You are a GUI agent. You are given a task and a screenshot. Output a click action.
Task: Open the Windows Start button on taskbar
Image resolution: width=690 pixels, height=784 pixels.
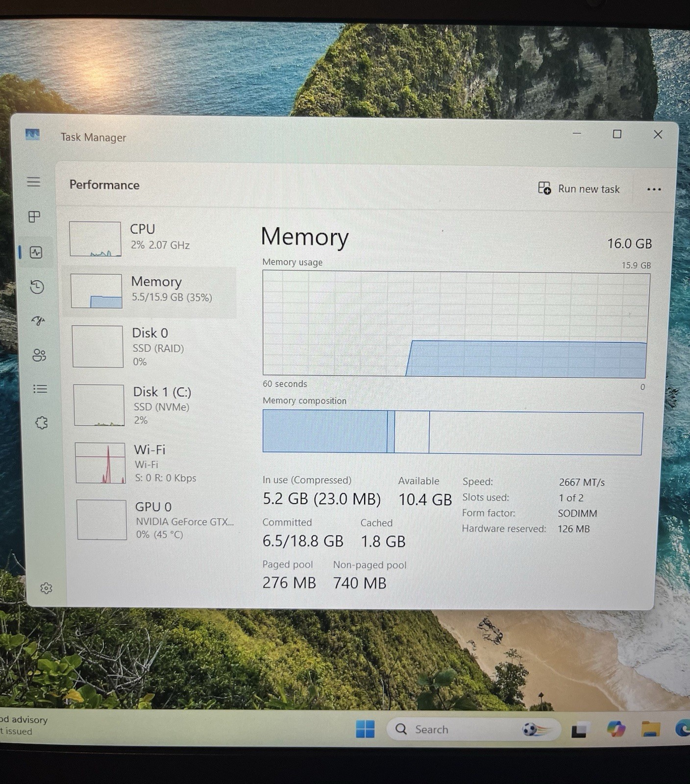click(x=365, y=729)
